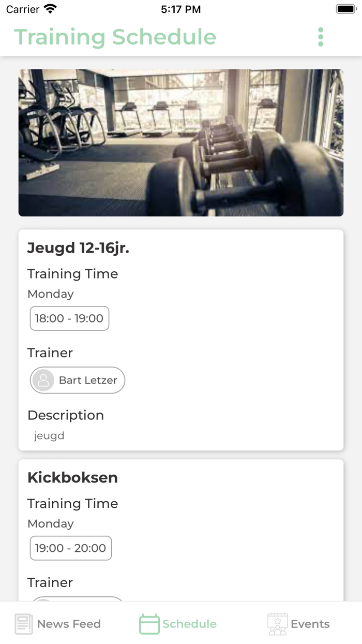Tap the jeugd description text

(x=49, y=436)
